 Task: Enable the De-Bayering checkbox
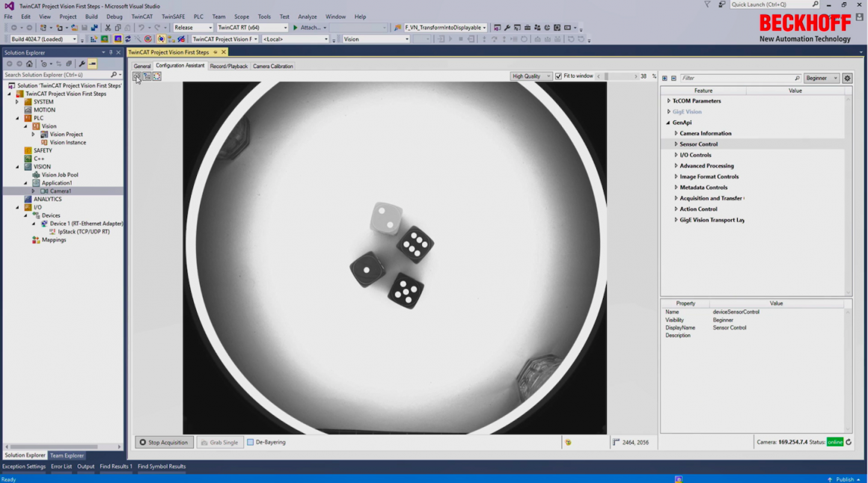pyautogui.click(x=250, y=442)
